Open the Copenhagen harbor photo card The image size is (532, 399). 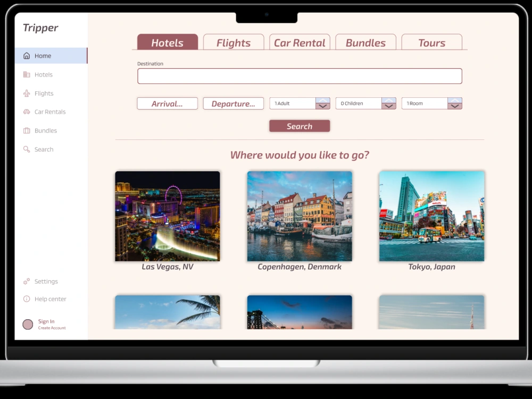pyautogui.click(x=300, y=216)
